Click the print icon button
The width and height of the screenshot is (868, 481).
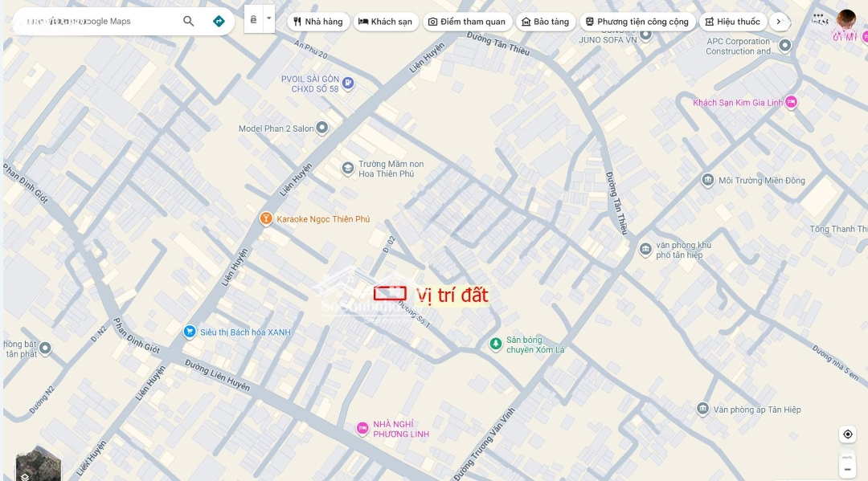(253, 19)
